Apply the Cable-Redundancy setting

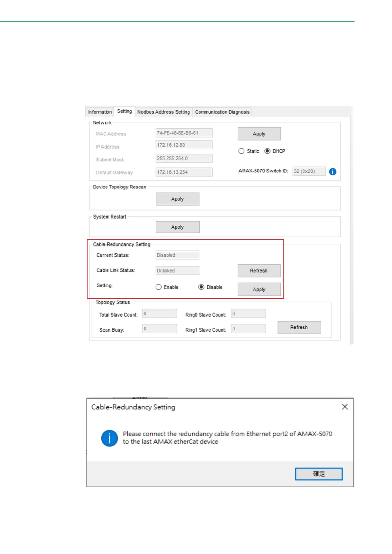tap(259, 290)
